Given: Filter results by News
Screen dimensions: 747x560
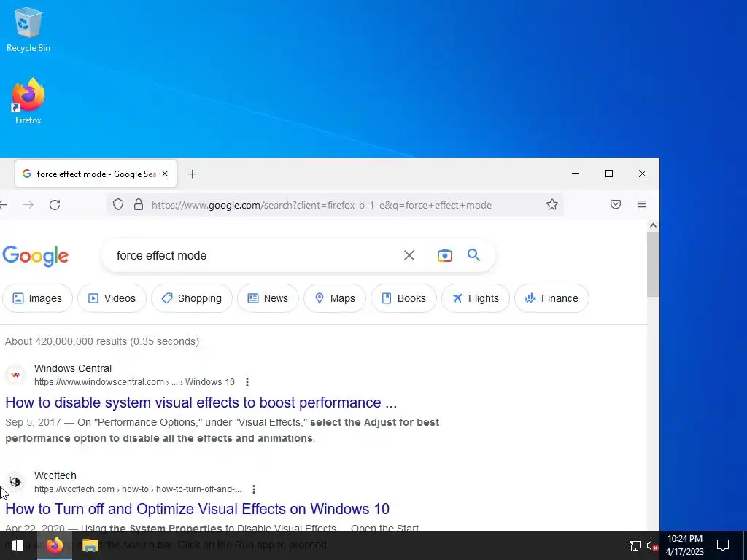Looking at the screenshot, I should 268,298.
